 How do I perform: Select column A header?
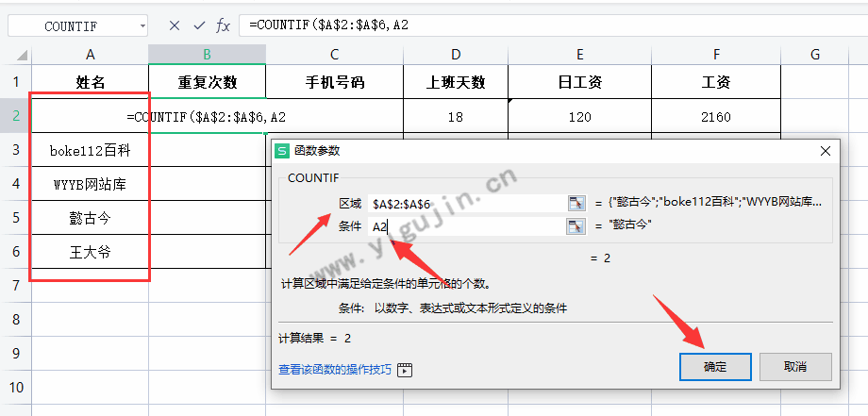pos(91,54)
